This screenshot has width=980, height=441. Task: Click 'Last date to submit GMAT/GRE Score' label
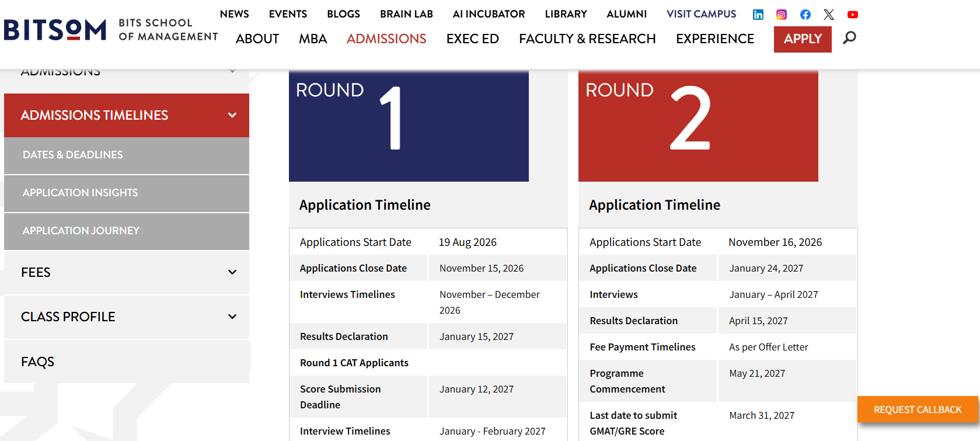[633, 423]
